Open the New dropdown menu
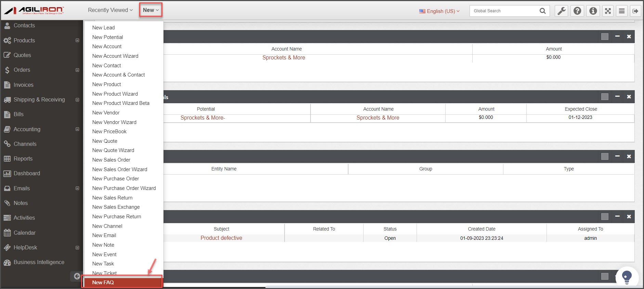This screenshot has width=644, height=289. 151,10
